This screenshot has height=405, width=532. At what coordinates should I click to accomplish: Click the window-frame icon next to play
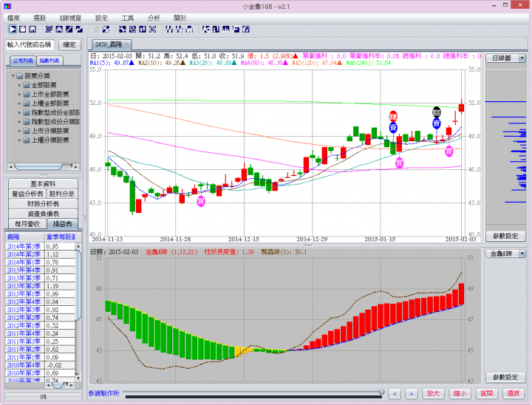click(x=22, y=30)
